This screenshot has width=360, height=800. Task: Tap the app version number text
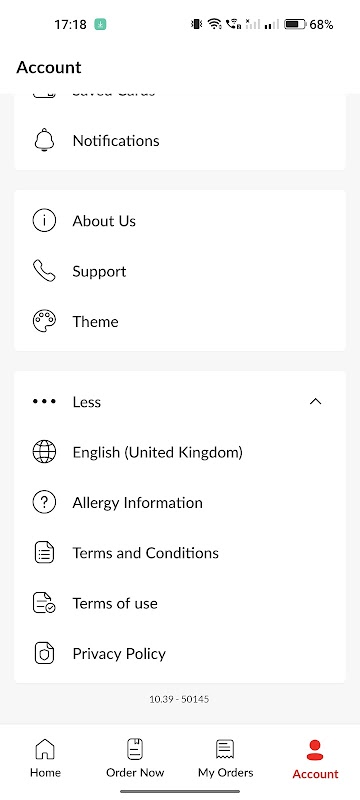coord(179,699)
